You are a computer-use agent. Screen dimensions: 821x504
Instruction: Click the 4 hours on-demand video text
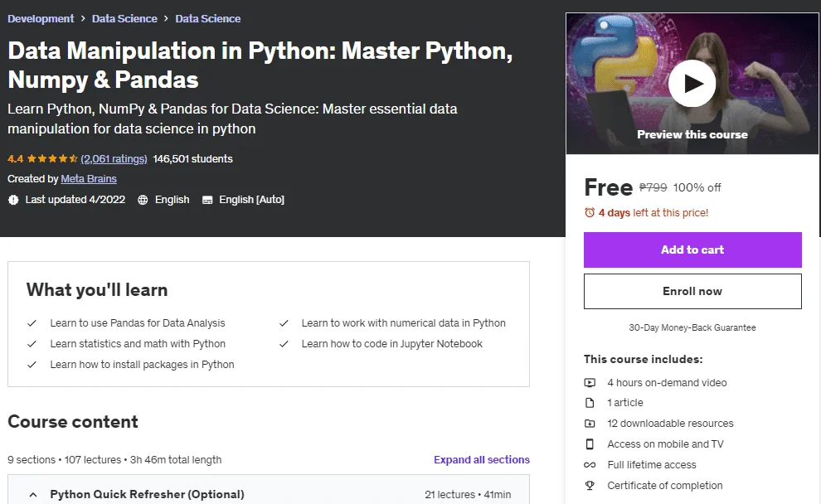[667, 383]
